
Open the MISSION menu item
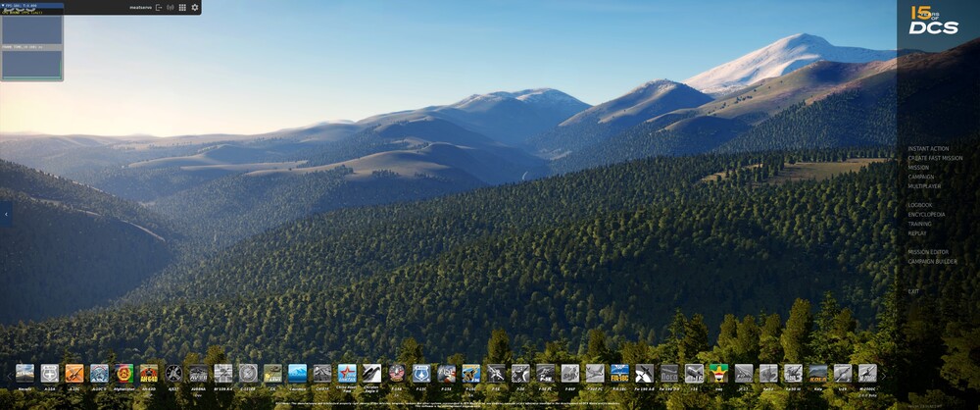(918, 168)
